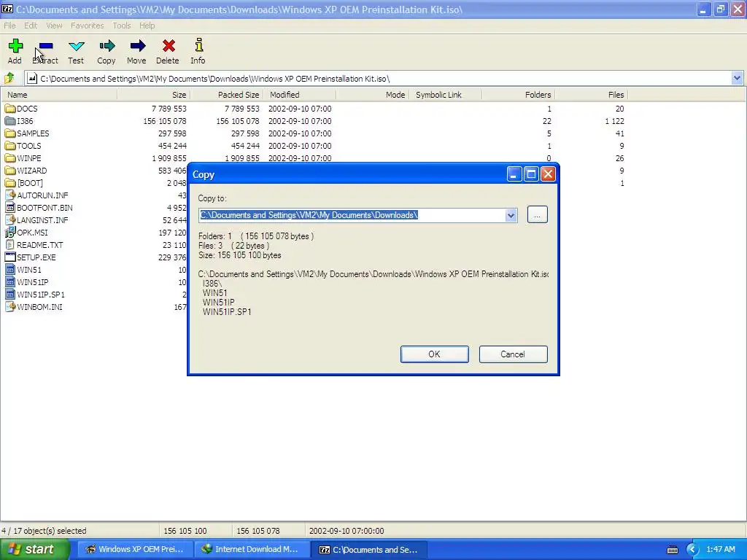Select the TOOLS folder icon
The image size is (747, 560).
click(x=10, y=146)
